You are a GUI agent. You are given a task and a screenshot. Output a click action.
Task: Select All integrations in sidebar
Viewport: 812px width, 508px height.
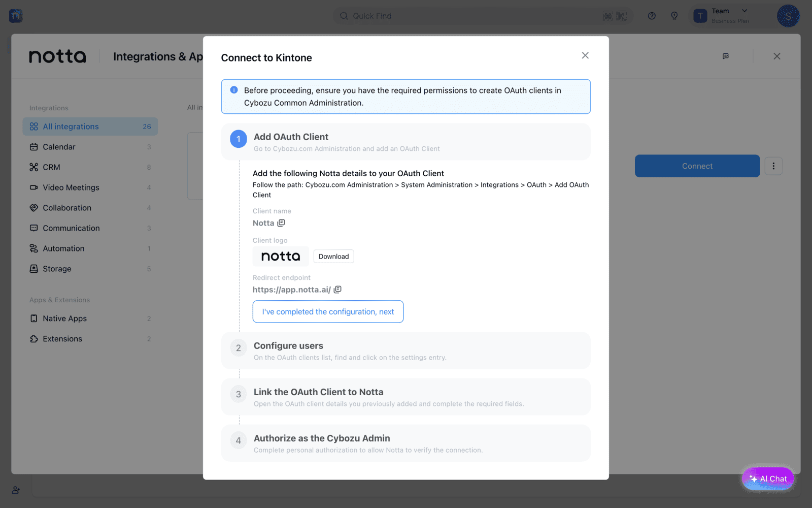pyautogui.click(x=90, y=126)
